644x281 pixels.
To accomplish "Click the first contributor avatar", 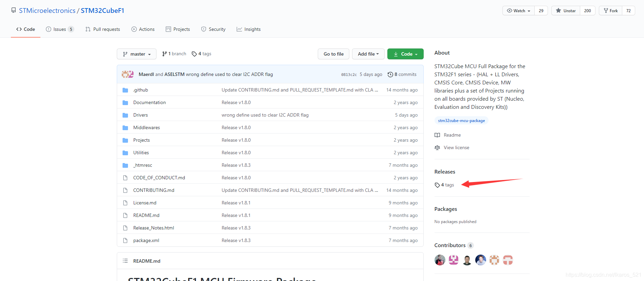I will coord(440,260).
